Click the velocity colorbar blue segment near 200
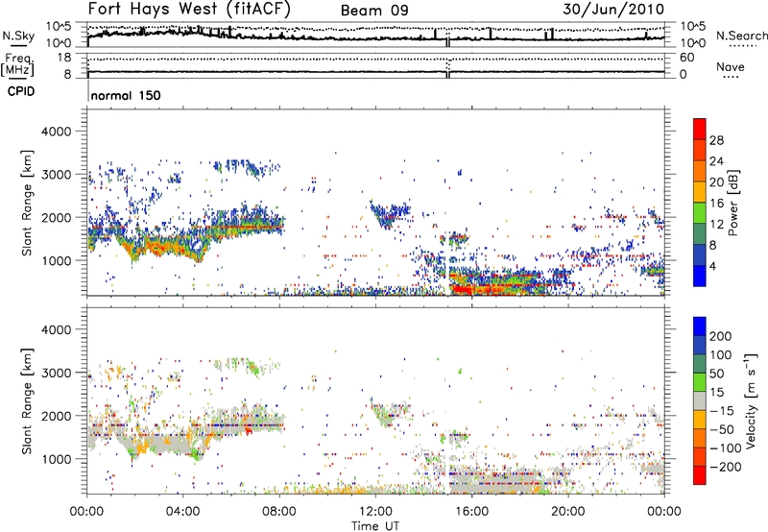The image size is (768, 532). pos(700,326)
